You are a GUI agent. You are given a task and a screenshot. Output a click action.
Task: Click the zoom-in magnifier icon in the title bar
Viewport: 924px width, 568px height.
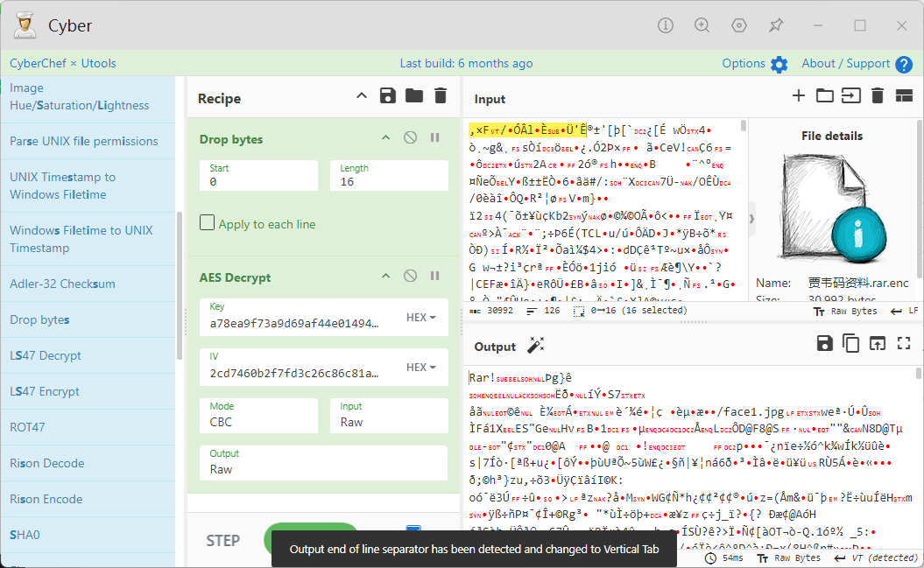[x=702, y=25]
